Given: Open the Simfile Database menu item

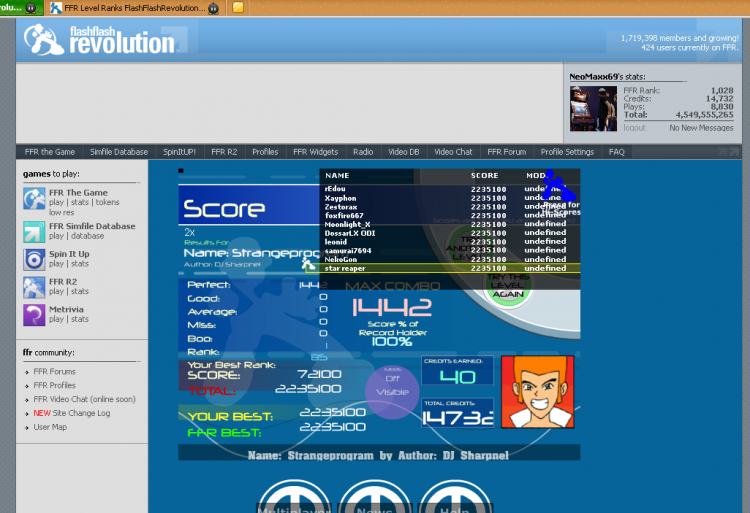Looking at the screenshot, I should click(x=119, y=152).
